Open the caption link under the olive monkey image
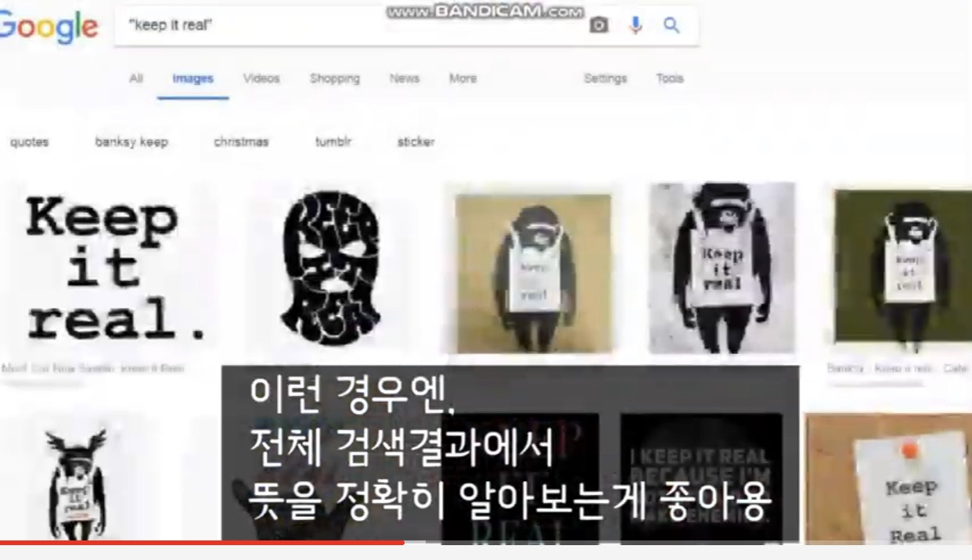Viewport: 972px width, 560px height. coord(898,368)
